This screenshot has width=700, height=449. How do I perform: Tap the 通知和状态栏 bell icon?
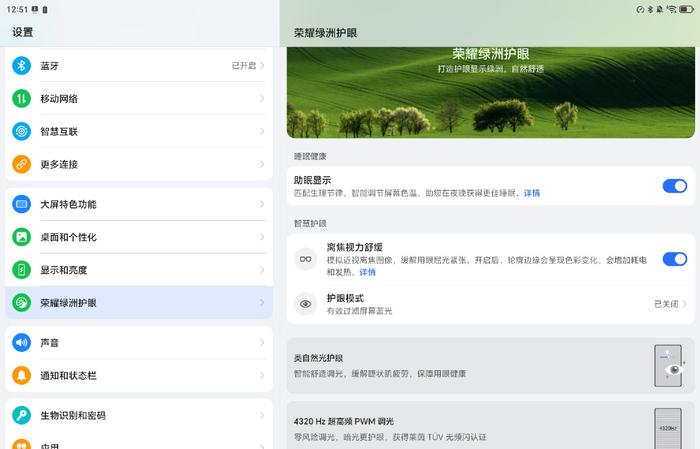[21, 375]
